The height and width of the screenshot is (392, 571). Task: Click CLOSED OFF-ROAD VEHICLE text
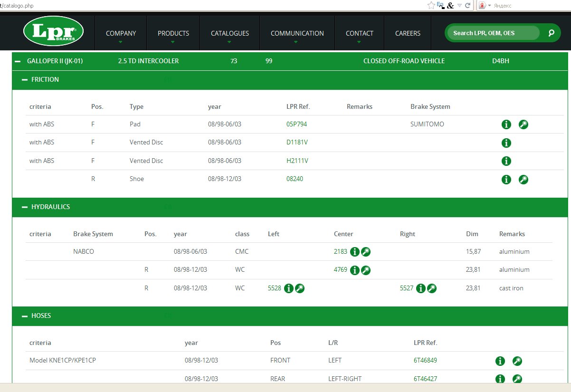[404, 61]
